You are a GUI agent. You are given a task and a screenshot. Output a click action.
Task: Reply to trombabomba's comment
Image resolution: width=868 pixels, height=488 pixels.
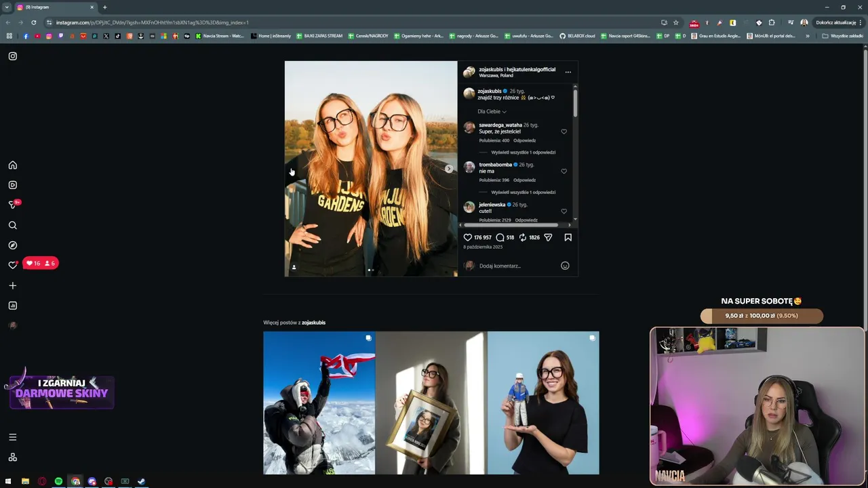(x=524, y=180)
